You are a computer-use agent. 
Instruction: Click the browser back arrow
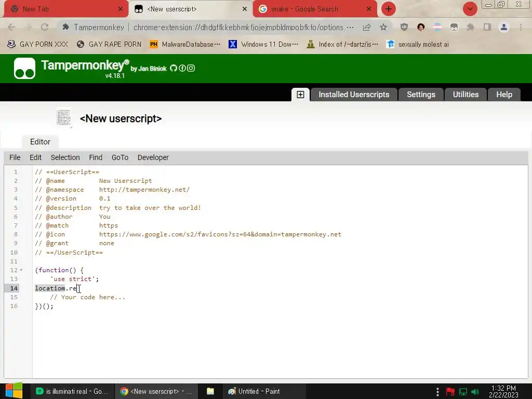coord(11,27)
